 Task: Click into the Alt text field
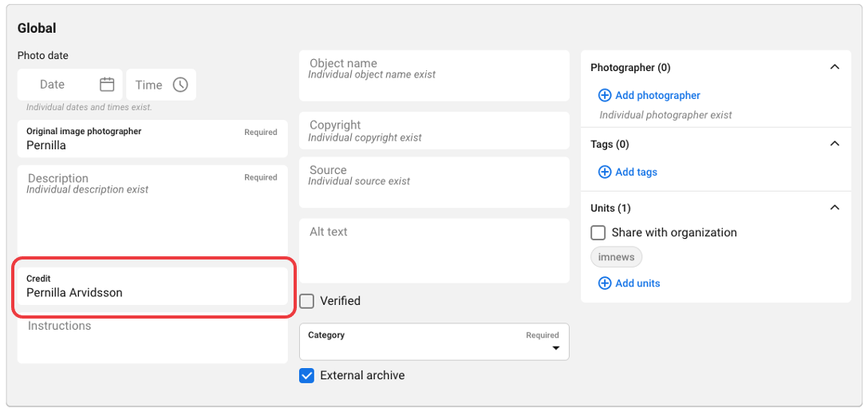[x=434, y=252]
